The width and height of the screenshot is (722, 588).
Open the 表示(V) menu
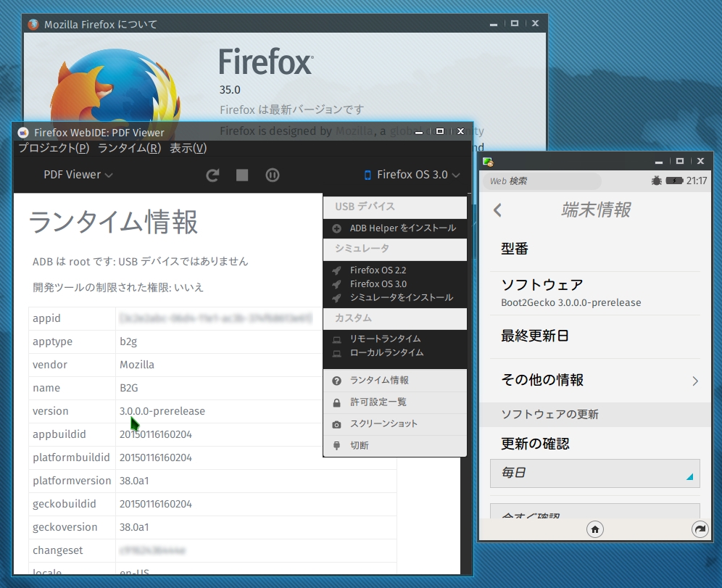click(x=188, y=148)
